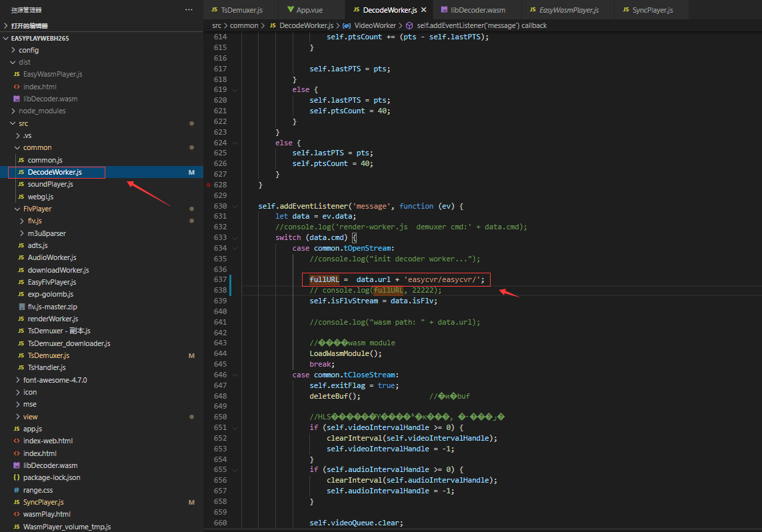Open adts.js file

coord(101,245)
